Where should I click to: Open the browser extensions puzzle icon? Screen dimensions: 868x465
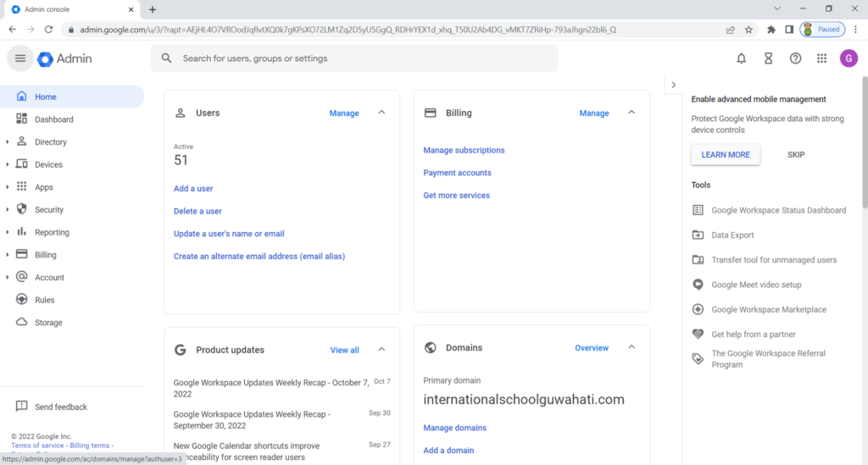tap(771, 30)
